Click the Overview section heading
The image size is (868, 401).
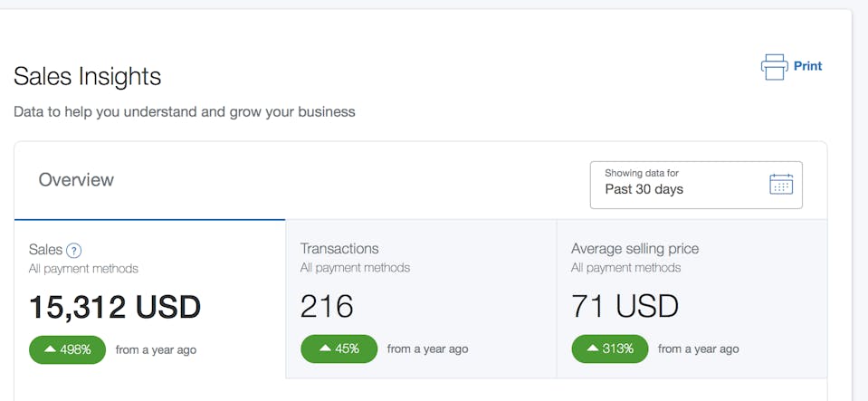(76, 180)
